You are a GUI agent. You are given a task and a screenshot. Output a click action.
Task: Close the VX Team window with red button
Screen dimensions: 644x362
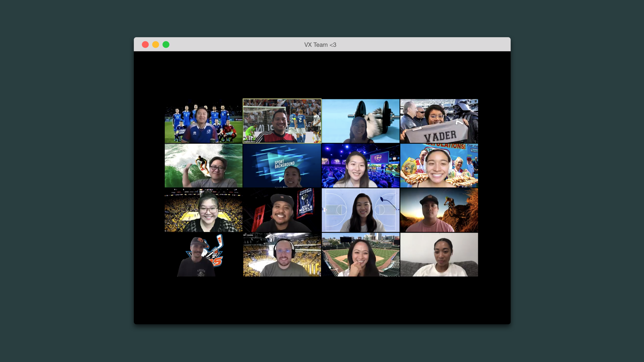coord(145,45)
